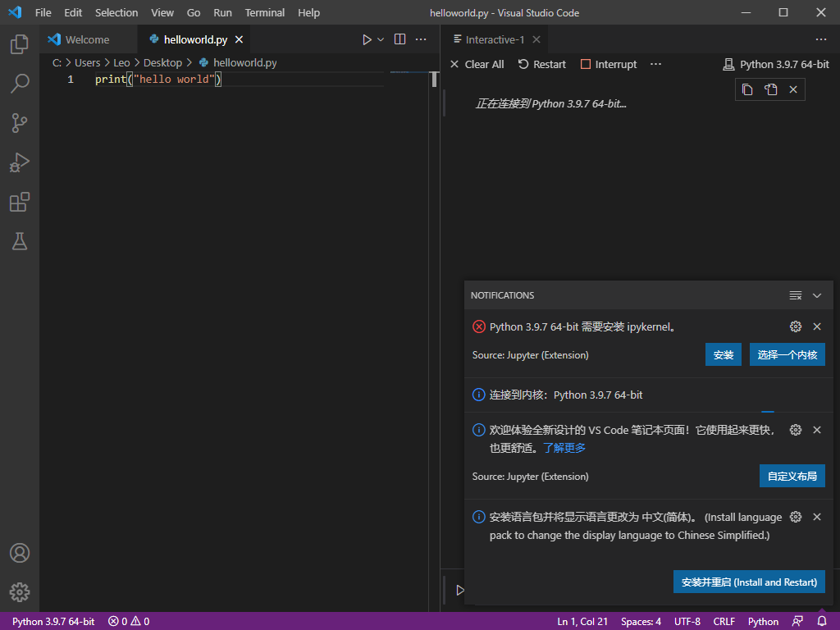Split the editor to the right
The width and height of the screenshot is (840, 630).
[399, 39]
